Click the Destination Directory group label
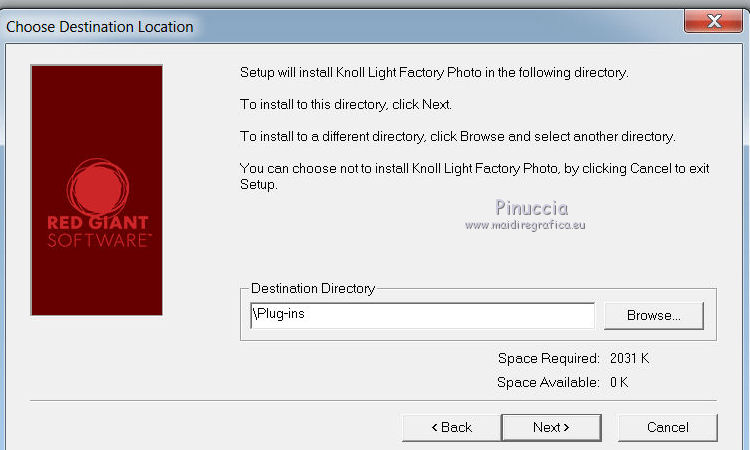750x450 pixels. (313, 289)
